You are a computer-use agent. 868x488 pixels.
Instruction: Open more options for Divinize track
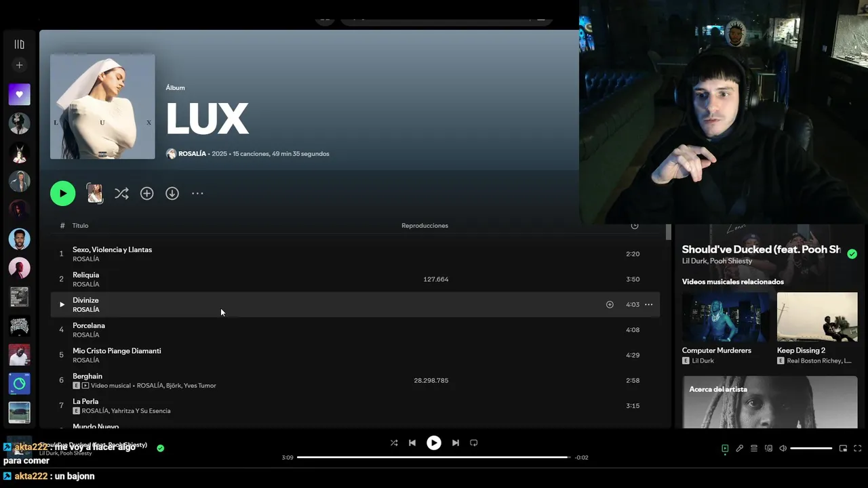pyautogui.click(x=648, y=304)
